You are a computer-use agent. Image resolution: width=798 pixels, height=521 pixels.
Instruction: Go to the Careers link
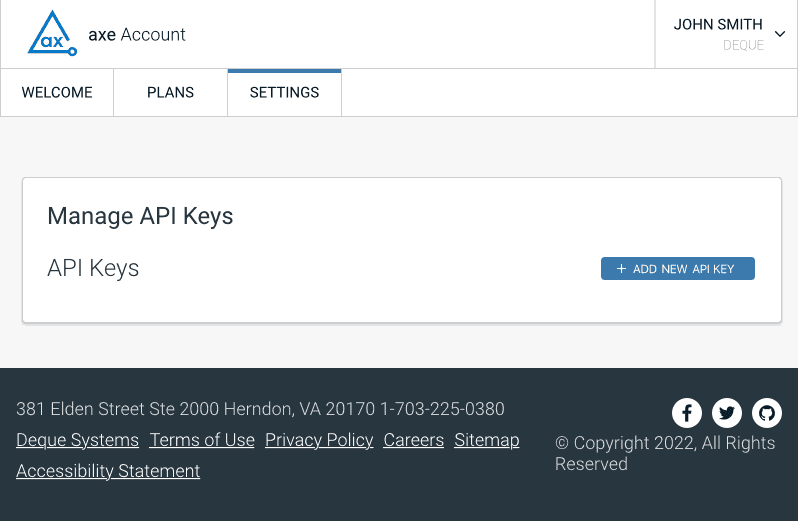tap(413, 440)
